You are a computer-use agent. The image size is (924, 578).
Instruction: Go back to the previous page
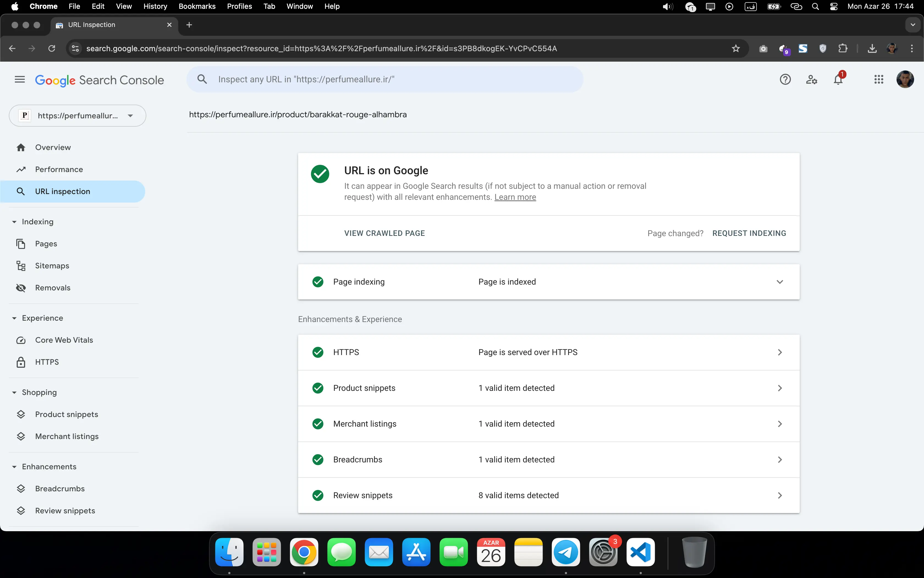12,48
